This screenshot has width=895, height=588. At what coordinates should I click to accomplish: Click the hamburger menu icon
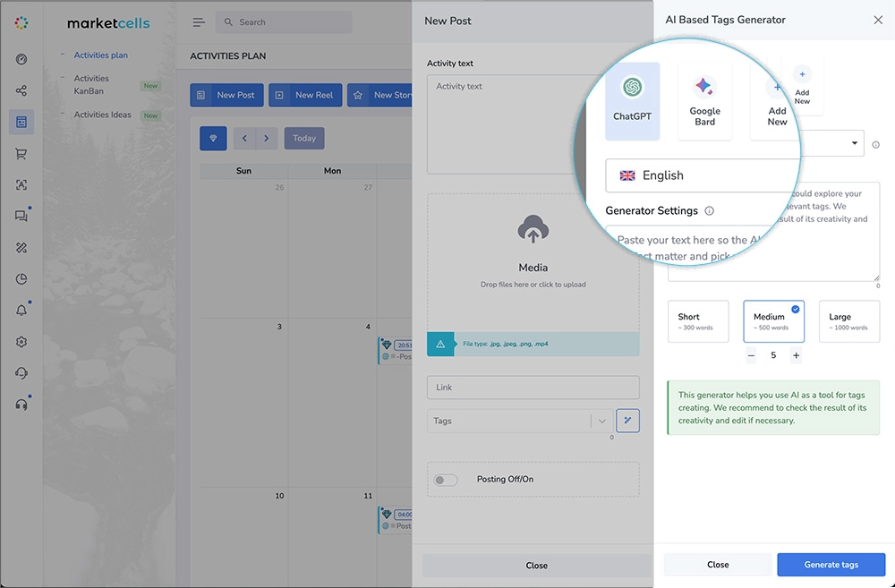pos(199,22)
